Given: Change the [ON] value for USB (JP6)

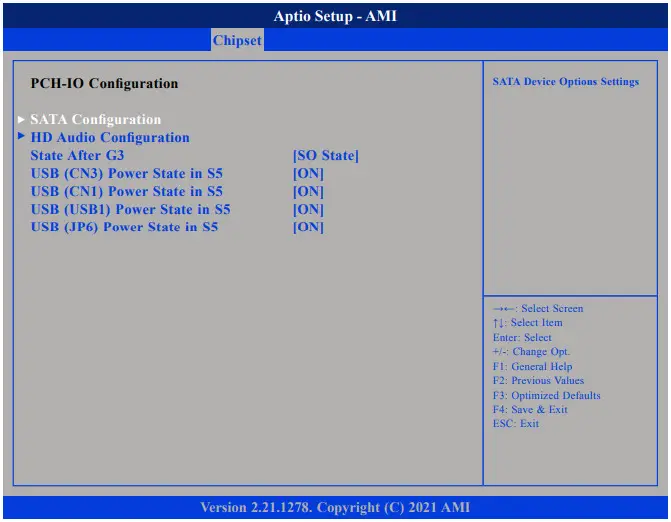Looking at the screenshot, I should point(308,227).
